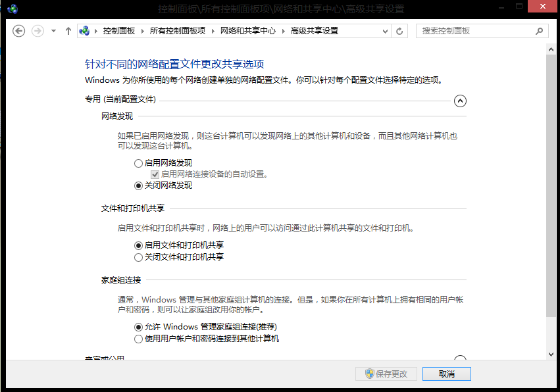This screenshot has height=392, width=560.
Task: Select 启用网络发现 radio button
Action: point(138,164)
